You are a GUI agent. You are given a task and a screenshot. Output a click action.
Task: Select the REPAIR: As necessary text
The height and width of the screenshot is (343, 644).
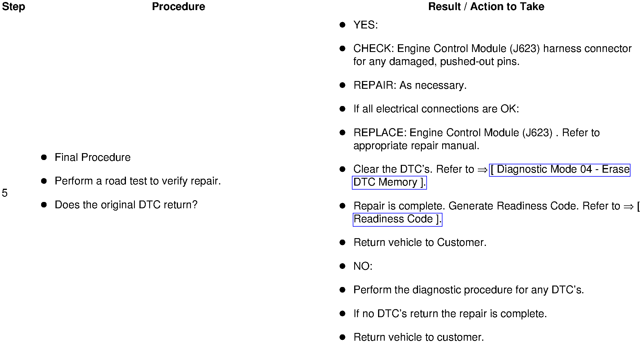[x=410, y=85]
